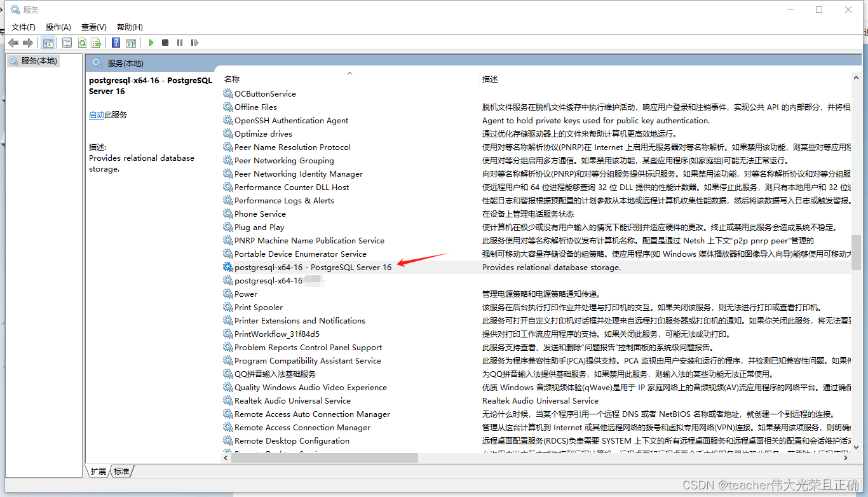Toggle the show/hide action pane icon
The width and height of the screenshot is (868, 497).
pyautogui.click(x=131, y=43)
